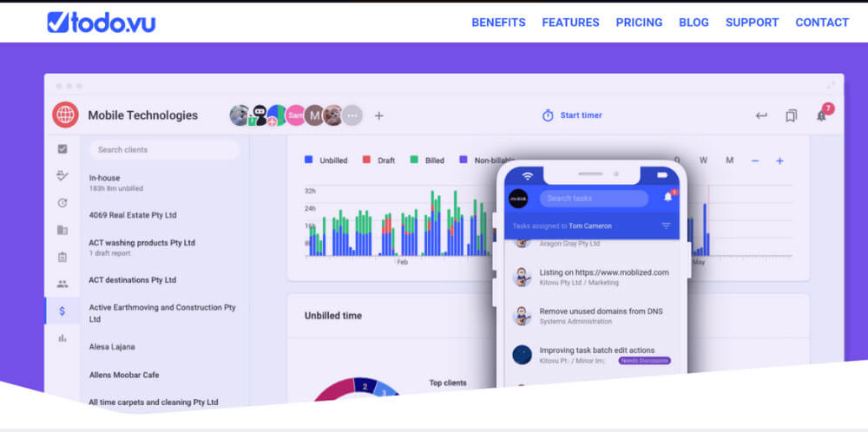
Task: Select ACT destinations Pty Ltd
Action: [132, 280]
